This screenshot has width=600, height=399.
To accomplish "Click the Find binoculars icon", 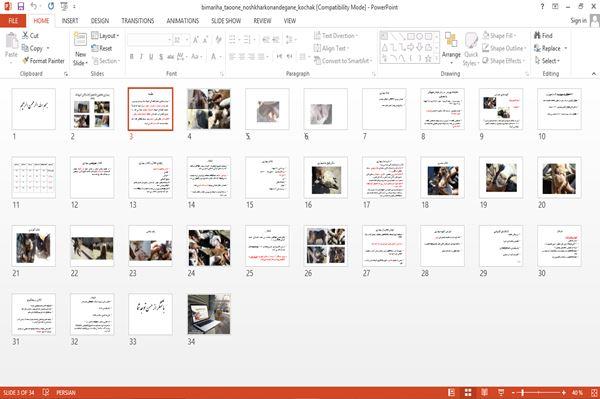I will [x=543, y=36].
